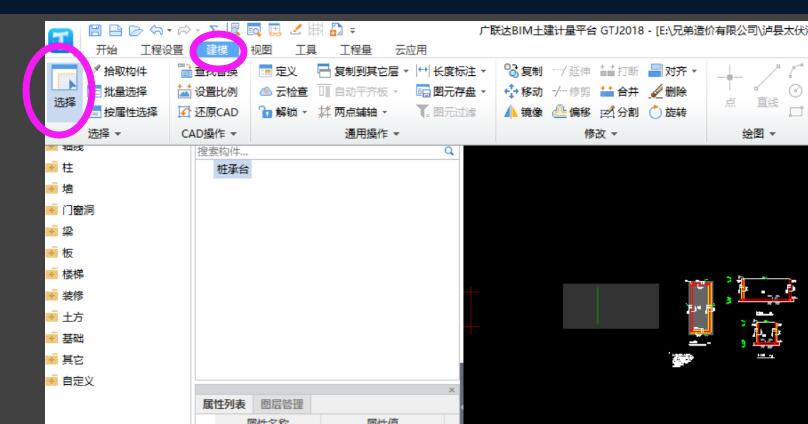Image resolution: width=808 pixels, height=424 pixels.
Task: Select 桩承台 in the component list
Action: [x=233, y=169]
